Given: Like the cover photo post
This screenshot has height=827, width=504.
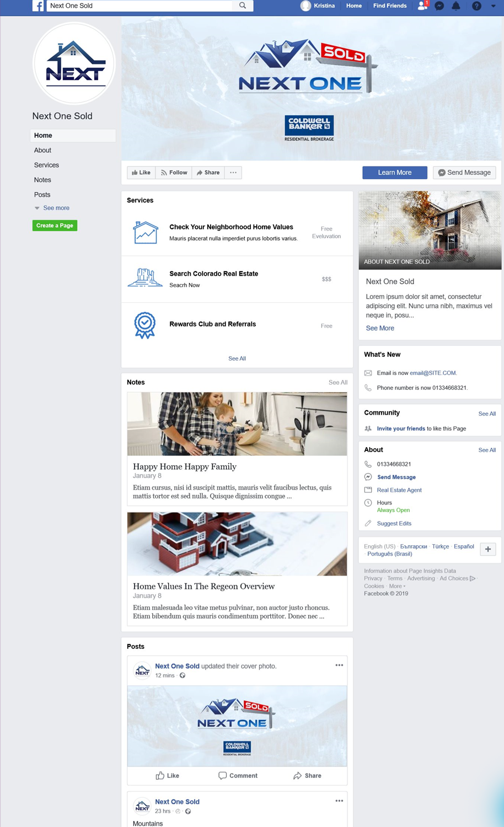Looking at the screenshot, I should (168, 776).
